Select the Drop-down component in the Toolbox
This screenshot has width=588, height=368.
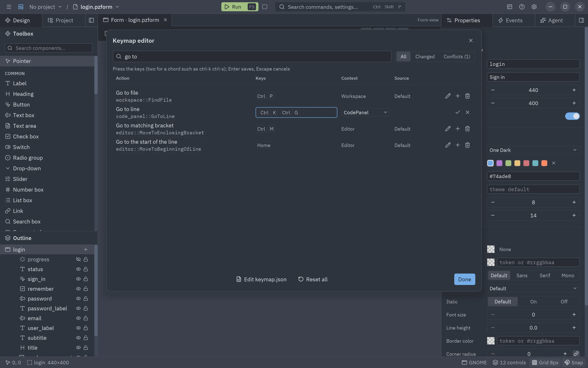(x=47, y=168)
